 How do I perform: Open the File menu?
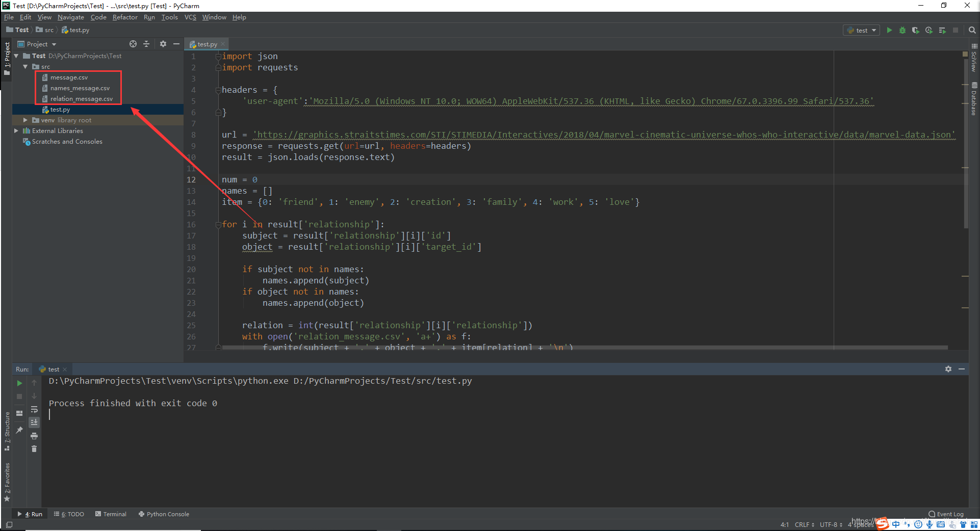click(x=9, y=17)
